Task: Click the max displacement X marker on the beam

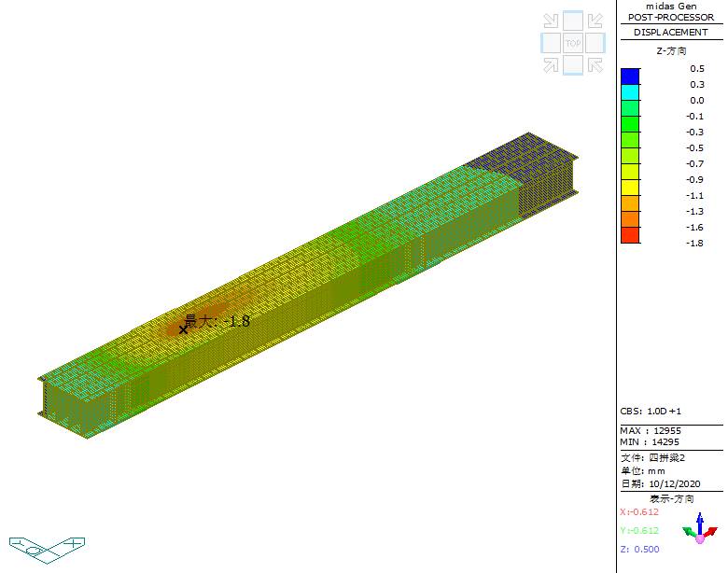Action: 183,328
